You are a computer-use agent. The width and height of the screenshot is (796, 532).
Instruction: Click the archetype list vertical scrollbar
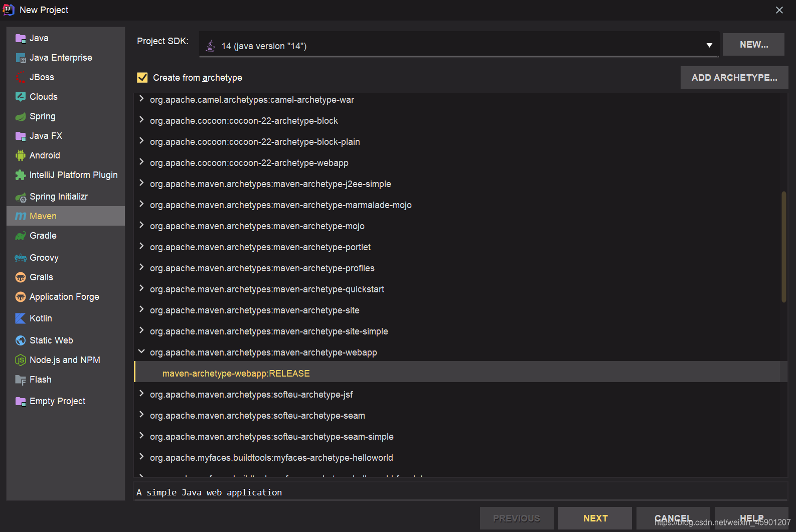pyautogui.click(x=783, y=247)
